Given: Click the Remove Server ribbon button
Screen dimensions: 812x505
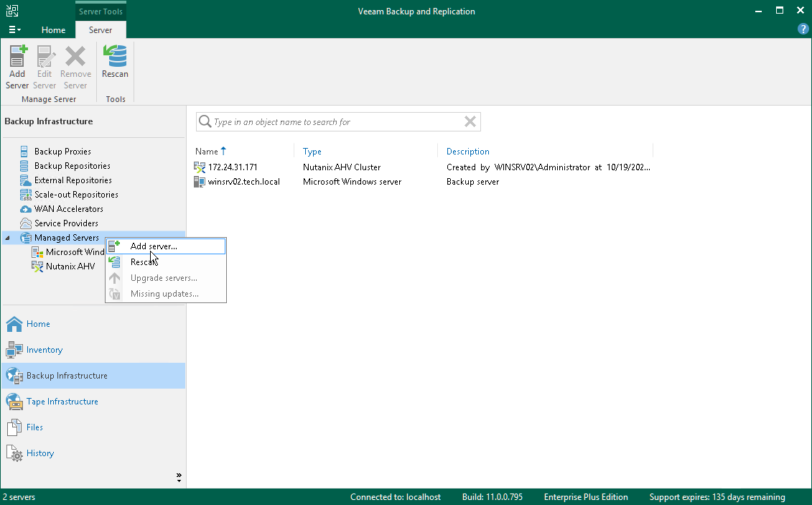Looking at the screenshot, I should 75,68.
